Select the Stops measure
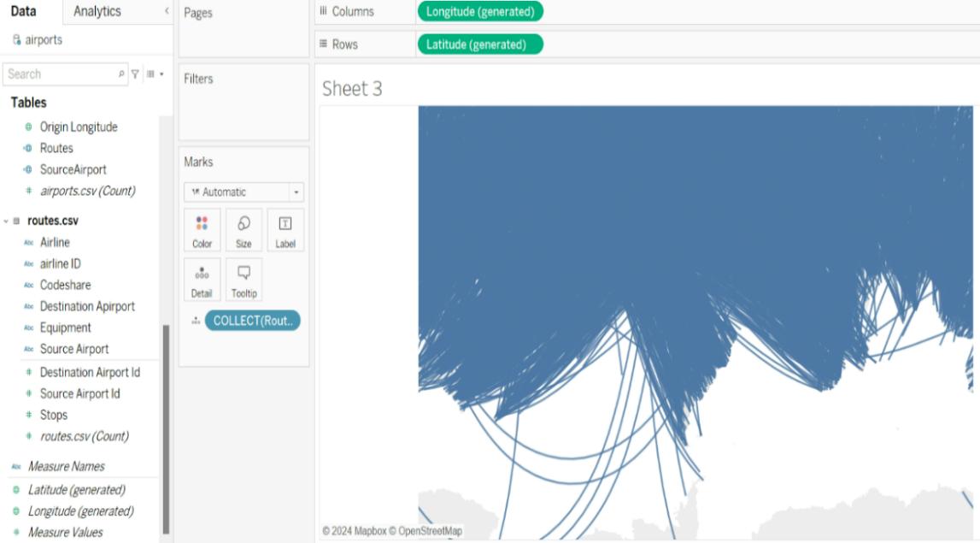980x543 pixels. 54,415
